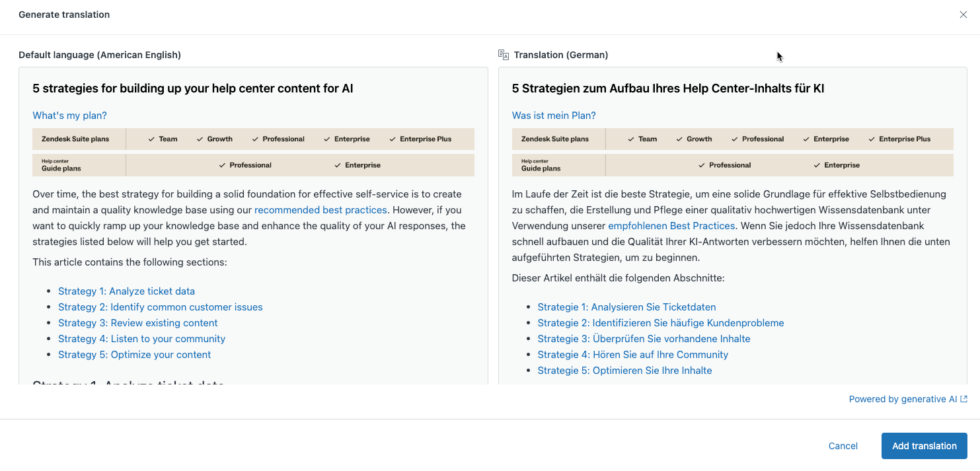Click the Powered by generative AI link text
The image size is (980, 471).
tap(903, 399)
